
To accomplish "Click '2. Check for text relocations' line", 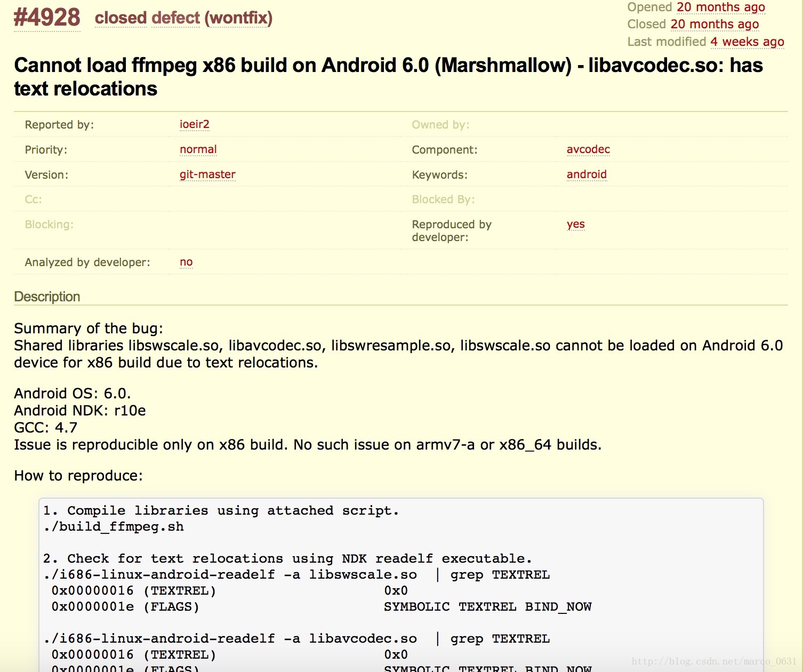I will 287,559.
